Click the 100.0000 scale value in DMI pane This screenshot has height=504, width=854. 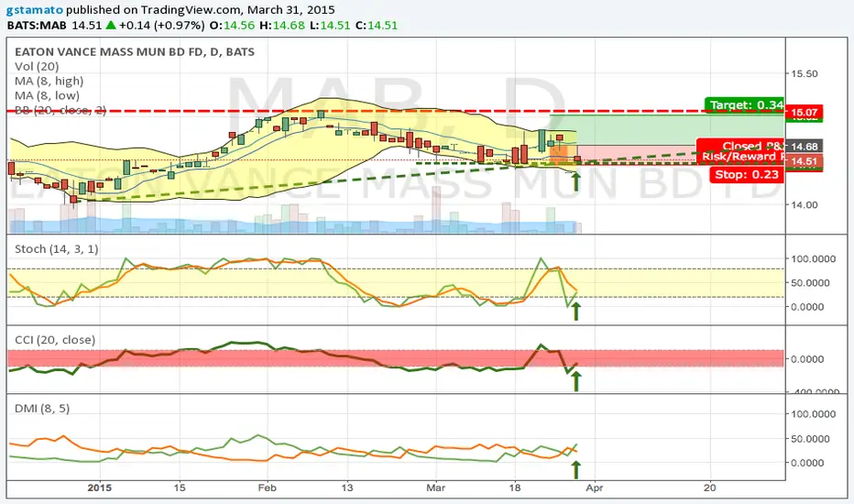pyautogui.click(x=813, y=414)
